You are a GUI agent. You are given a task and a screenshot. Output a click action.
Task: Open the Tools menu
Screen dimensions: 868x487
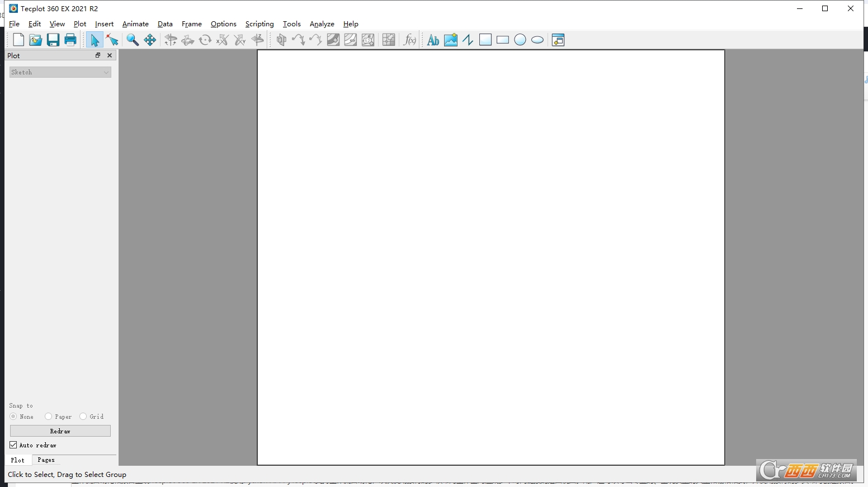click(x=292, y=24)
